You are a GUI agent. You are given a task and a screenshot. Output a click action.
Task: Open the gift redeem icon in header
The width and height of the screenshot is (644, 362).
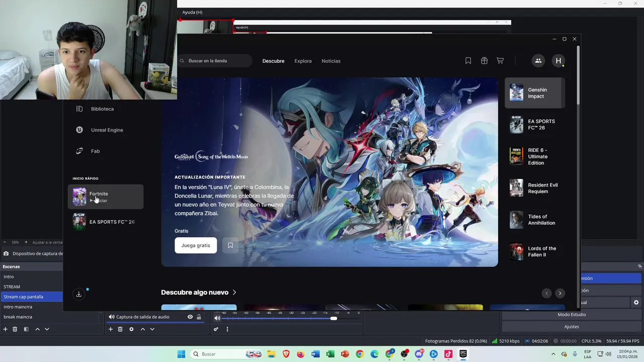coord(484,61)
